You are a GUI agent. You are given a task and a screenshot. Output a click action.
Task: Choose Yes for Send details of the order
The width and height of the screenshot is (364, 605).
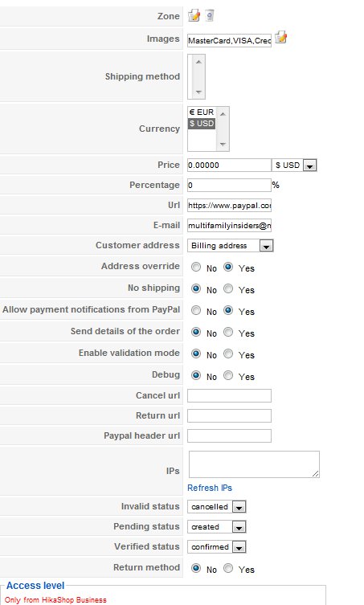228,332
